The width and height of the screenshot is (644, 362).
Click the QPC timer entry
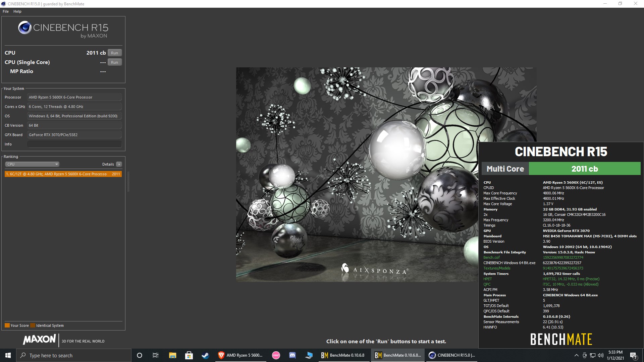pos(487,284)
